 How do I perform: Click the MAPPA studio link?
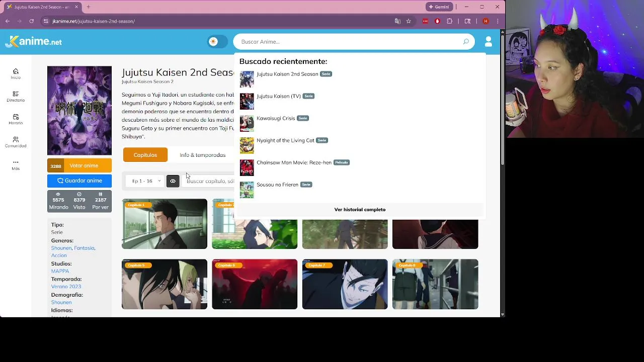click(60, 271)
